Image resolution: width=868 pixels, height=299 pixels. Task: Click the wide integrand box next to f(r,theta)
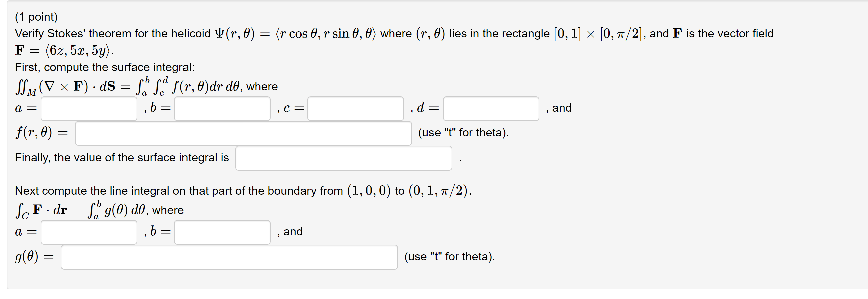pos(243,133)
